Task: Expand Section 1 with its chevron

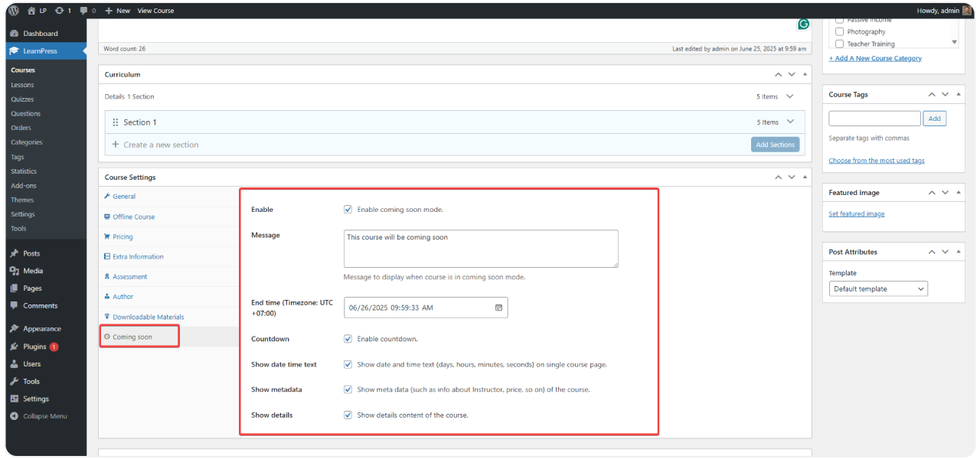Action: (790, 122)
